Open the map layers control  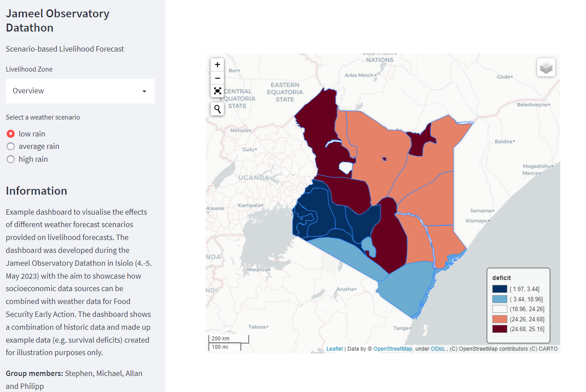click(546, 68)
